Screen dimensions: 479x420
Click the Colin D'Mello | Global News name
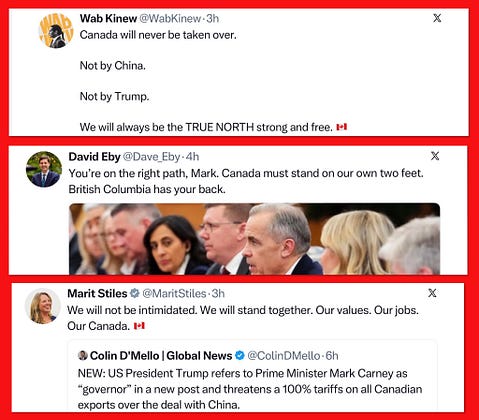click(x=161, y=356)
